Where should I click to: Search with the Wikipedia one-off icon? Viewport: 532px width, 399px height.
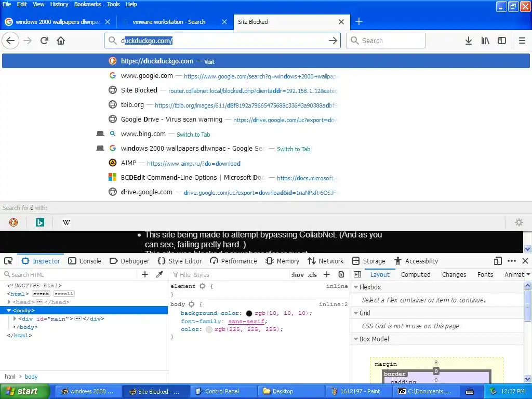point(66,222)
